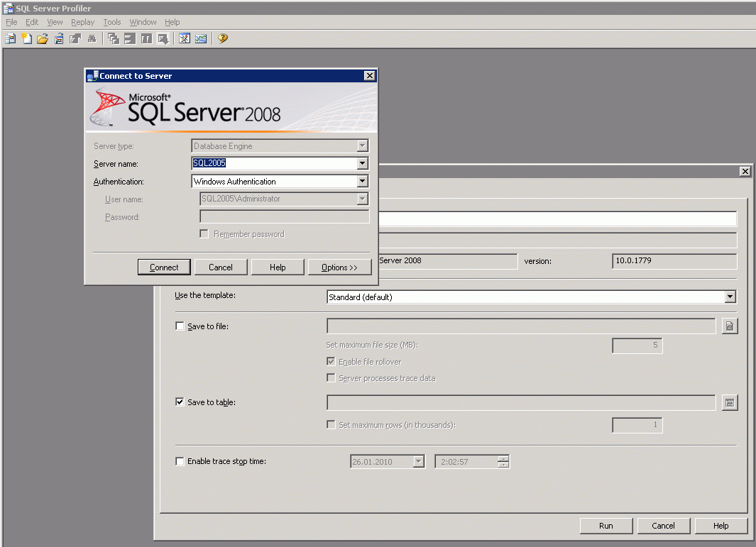Click the Save to file browse icon
The image size is (756, 547).
click(730, 326)
